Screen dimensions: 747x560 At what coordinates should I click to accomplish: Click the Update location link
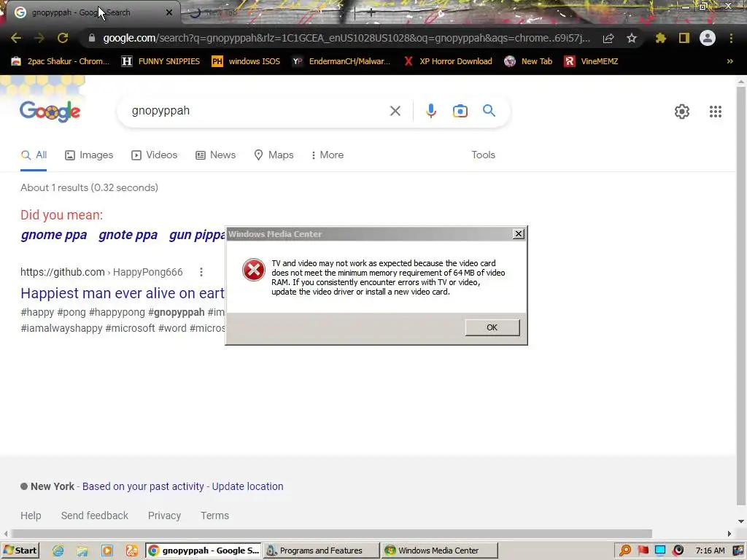(x=247, y=486)
